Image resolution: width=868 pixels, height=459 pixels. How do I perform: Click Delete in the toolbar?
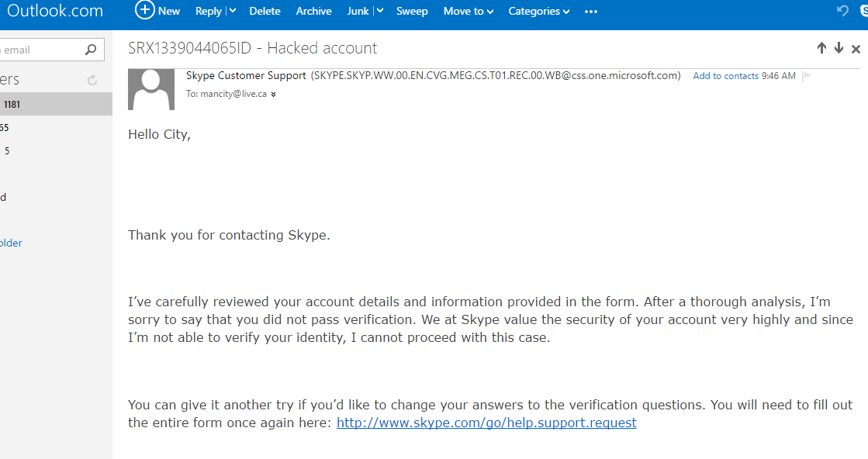(265, 11)
